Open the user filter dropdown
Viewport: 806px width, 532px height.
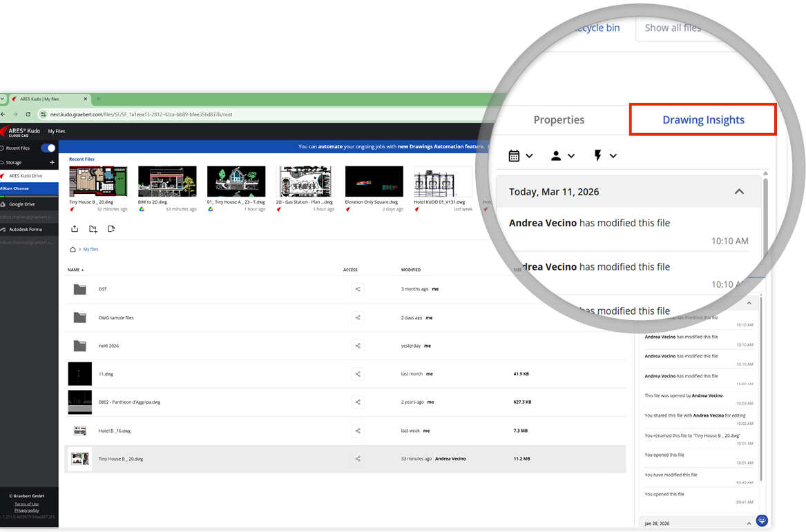[562, 156]
